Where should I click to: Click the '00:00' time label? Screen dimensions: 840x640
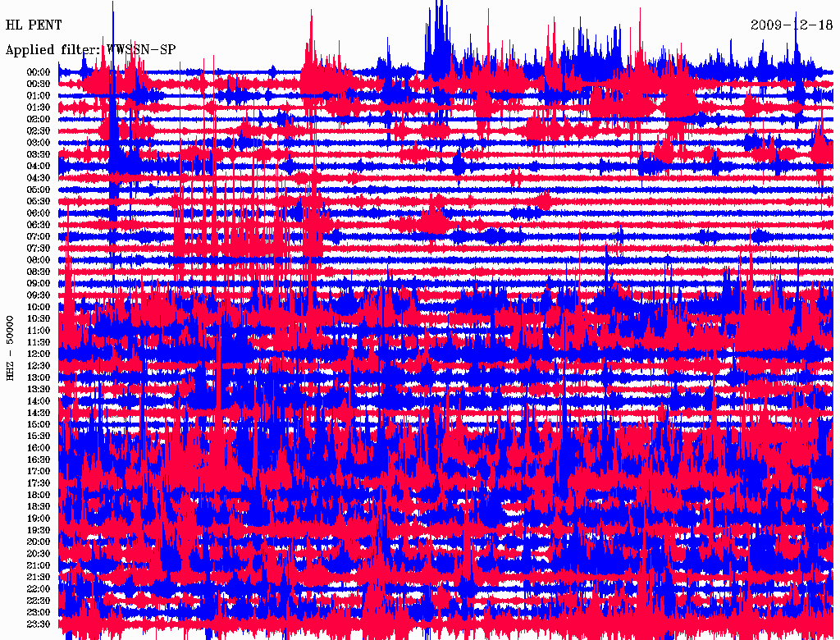click(39, 72)
